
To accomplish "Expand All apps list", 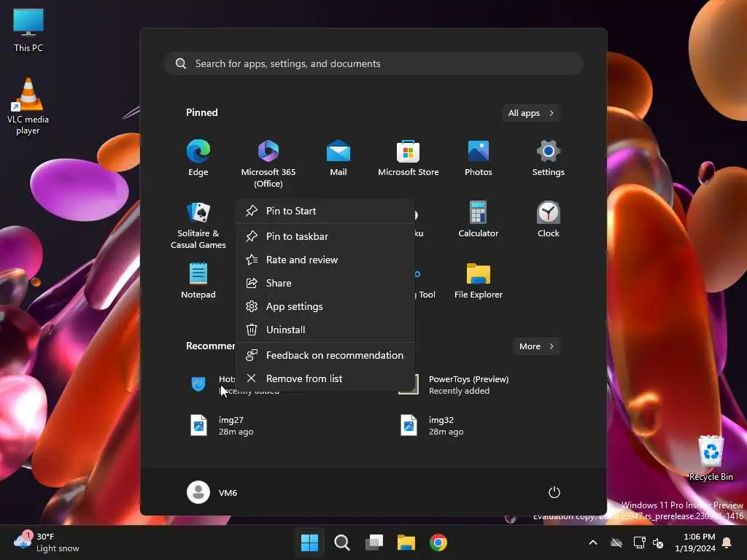I will pos(531,113).
